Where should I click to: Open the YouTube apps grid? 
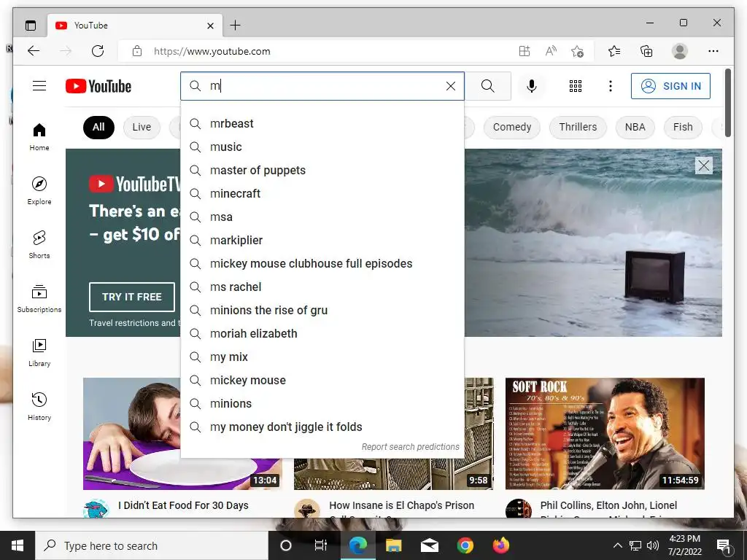coord(575,86)
